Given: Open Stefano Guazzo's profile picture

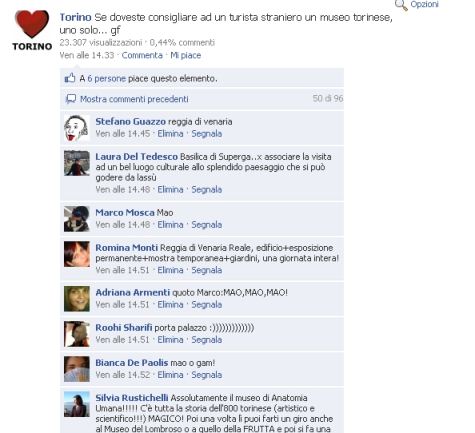Looking at the screenshot, I should click(77, 128).
